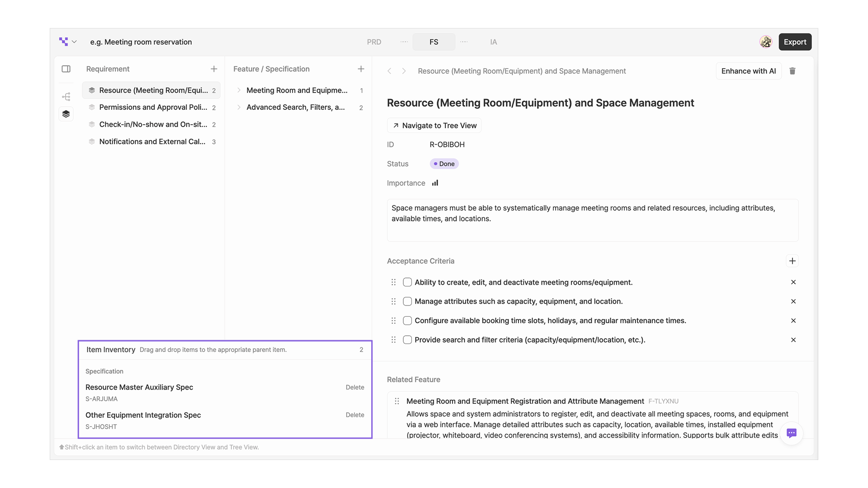The image size is (868, 488).
Task: Add a new Requirement with plus icon
Action: pos(214,69)
